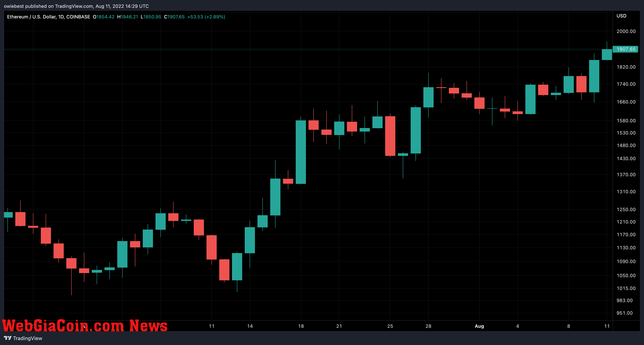Click the Aug label on time axis
This screenshot has height=345, width=644.
coord(479,326)
